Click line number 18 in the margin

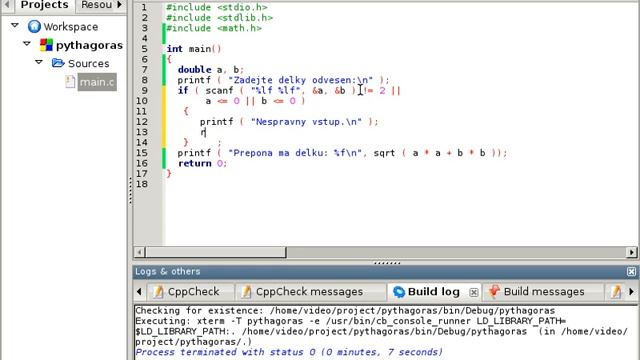point(141,184)
